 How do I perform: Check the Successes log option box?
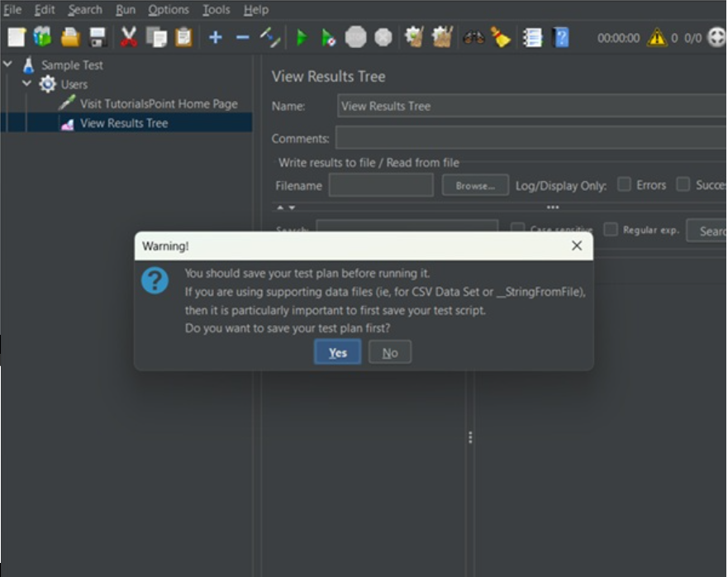click(x=683, y=184)
